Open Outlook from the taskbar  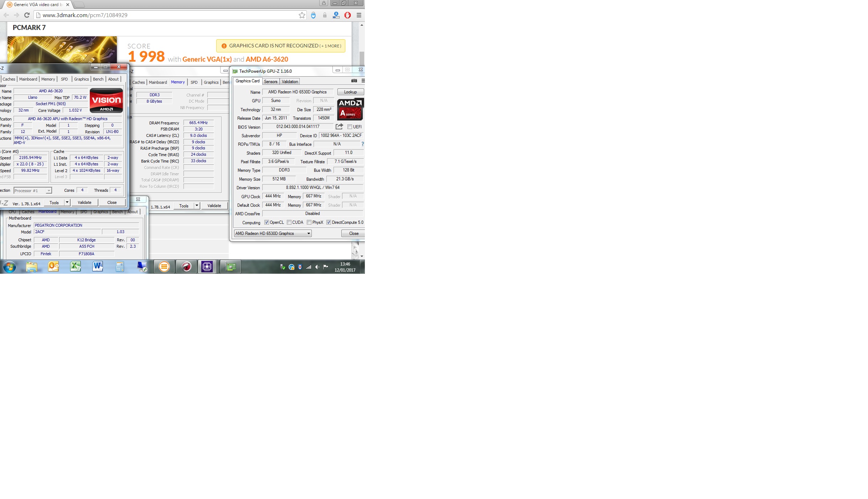53,267
